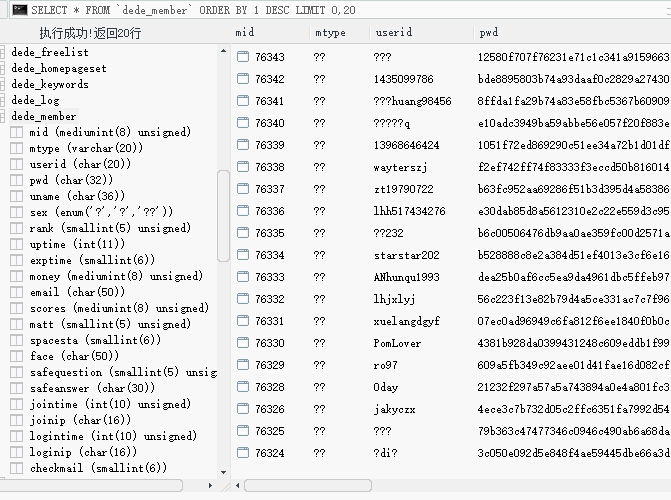Select the dede_homepageset table
Image resolution: width=671 pixels, height=500 pixels.
pos(59,68)
